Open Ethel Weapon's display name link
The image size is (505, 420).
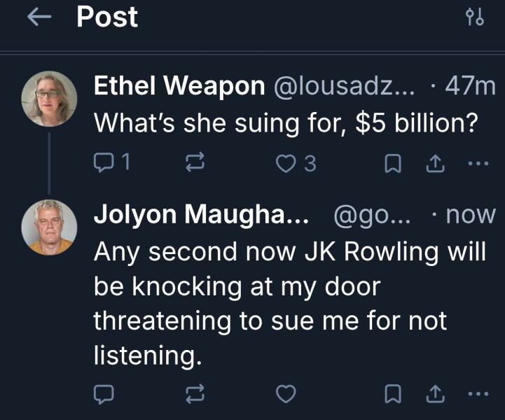(179, 87)
